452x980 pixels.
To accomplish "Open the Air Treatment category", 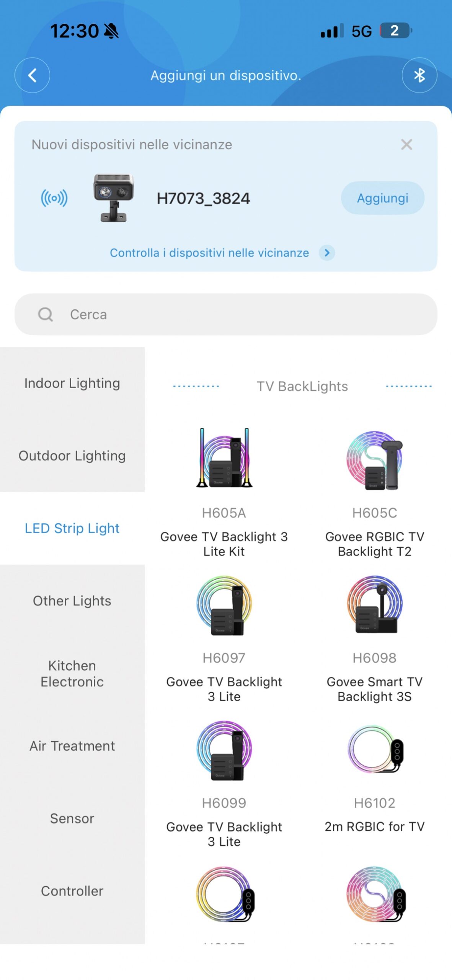I will (72, 746).
